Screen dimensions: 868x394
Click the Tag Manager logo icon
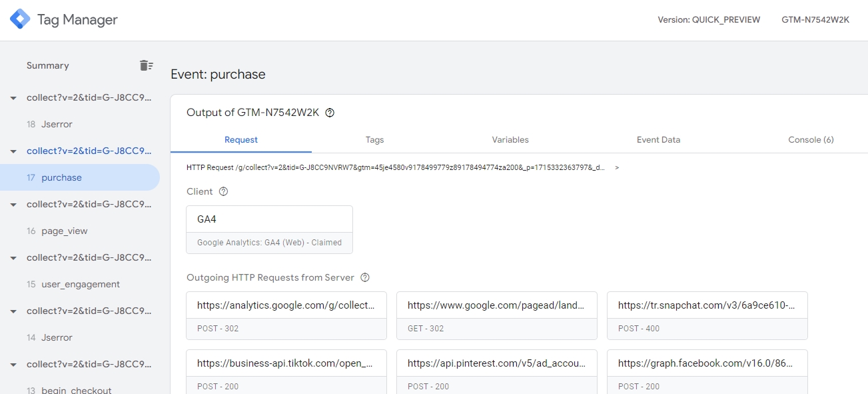point(20,19)
